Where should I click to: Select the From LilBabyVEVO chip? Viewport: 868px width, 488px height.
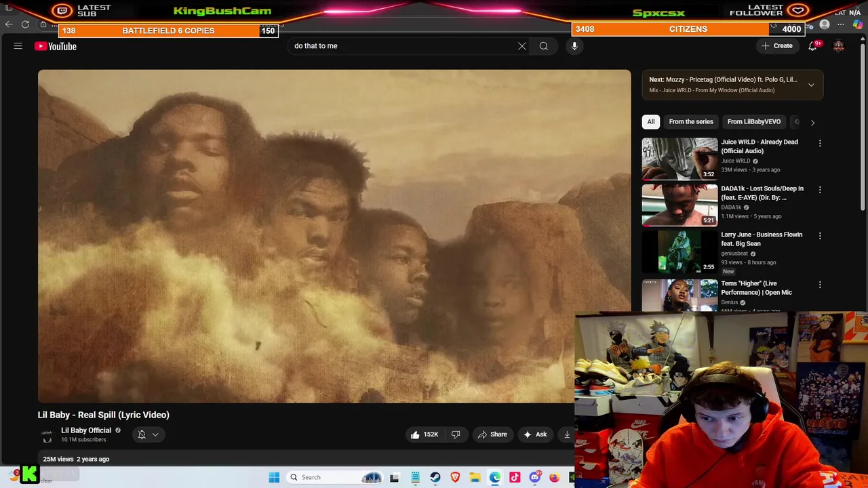click(x=754, y=122)
